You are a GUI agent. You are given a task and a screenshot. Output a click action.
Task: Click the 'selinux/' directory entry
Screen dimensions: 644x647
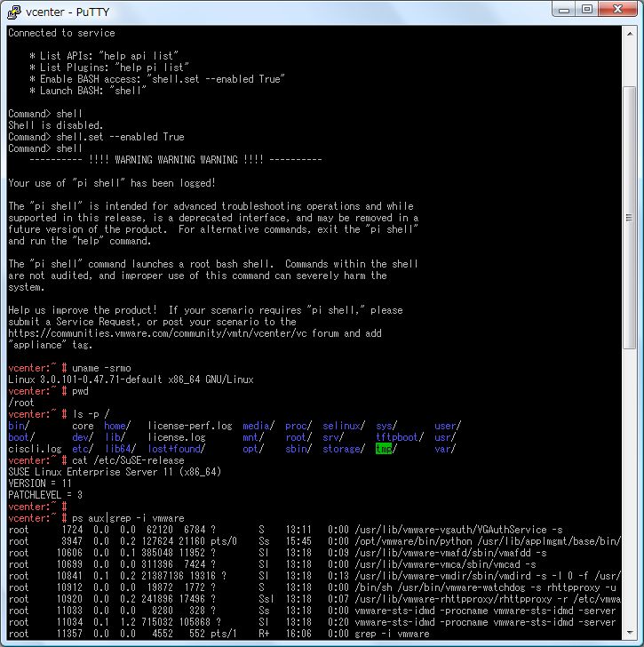point(344,426)
